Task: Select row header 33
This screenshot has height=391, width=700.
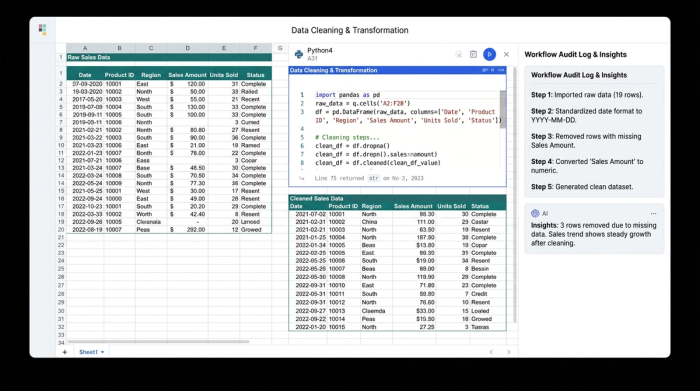Action: click(61, 335)
